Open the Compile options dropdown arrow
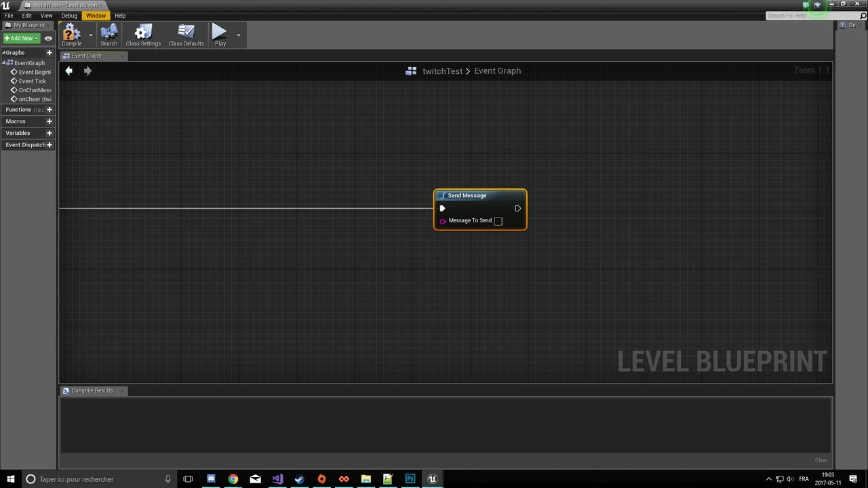 (91, 35)
